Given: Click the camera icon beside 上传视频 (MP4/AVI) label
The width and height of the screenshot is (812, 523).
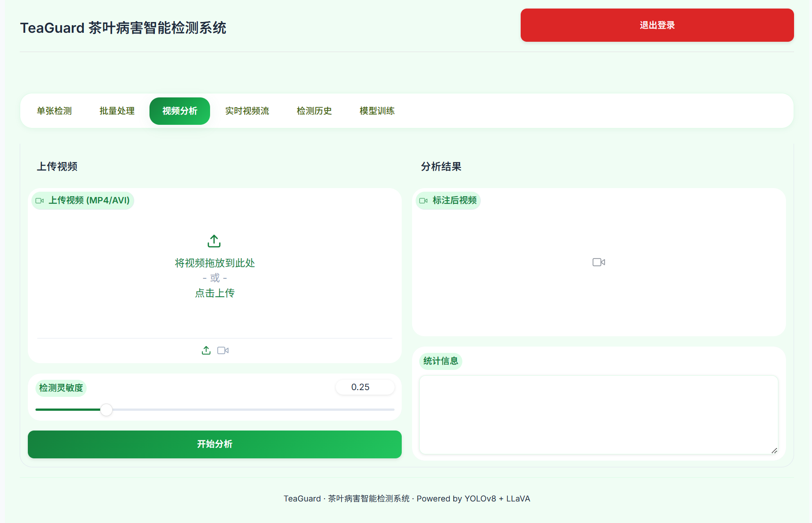Looking at the screenshot, I should [40, 201].
